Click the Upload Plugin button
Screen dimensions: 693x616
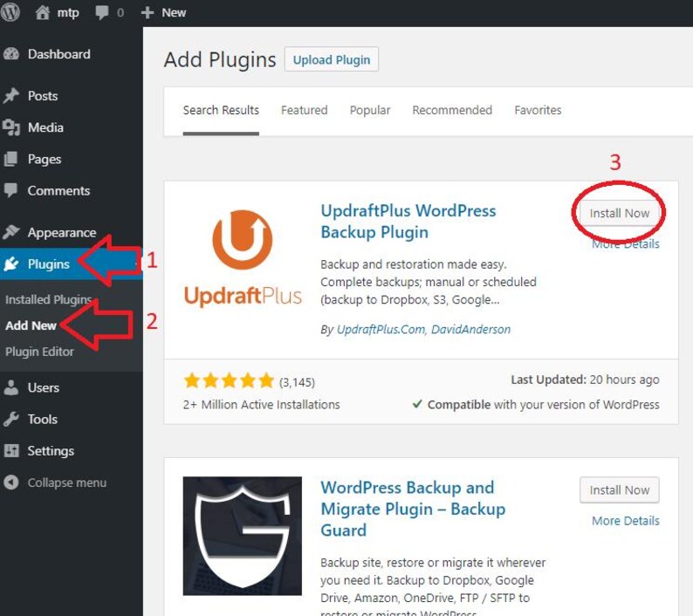point(332,59)
